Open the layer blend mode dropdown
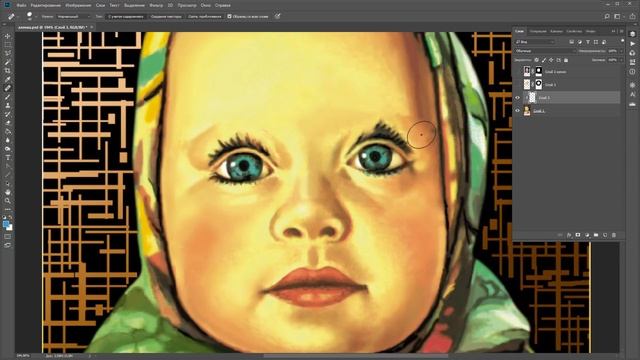Screen dimensions: 640x360 click(545, 51)
